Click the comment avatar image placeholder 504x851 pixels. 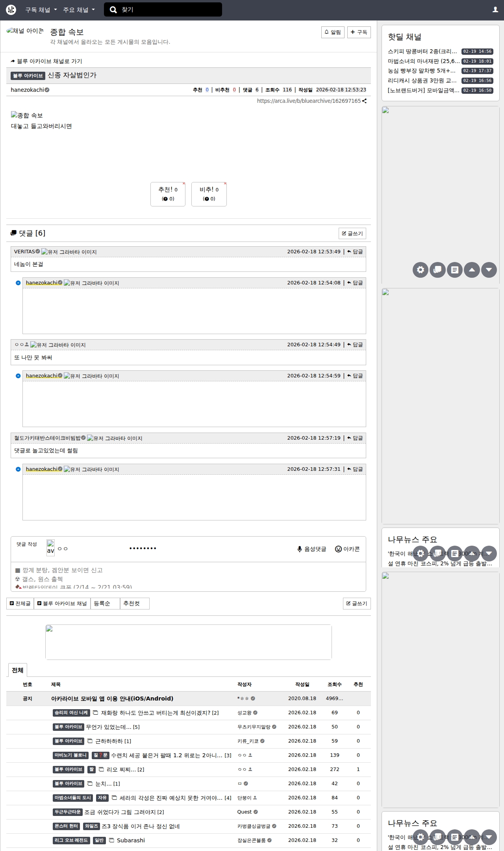click(50, 548)
